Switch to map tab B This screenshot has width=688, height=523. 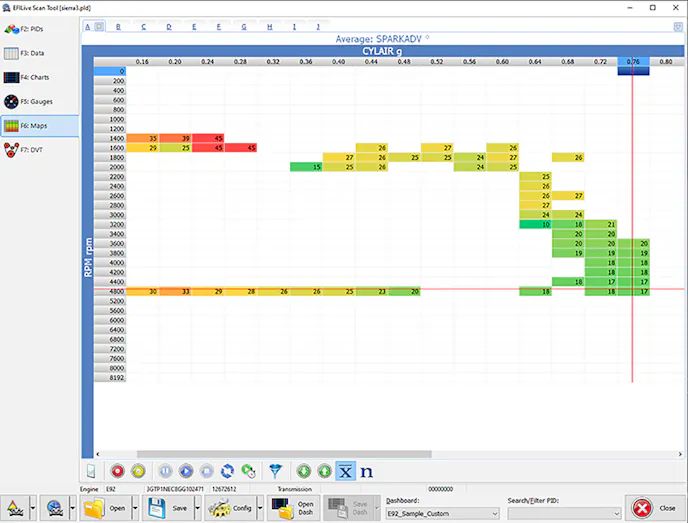click(119, 26)
